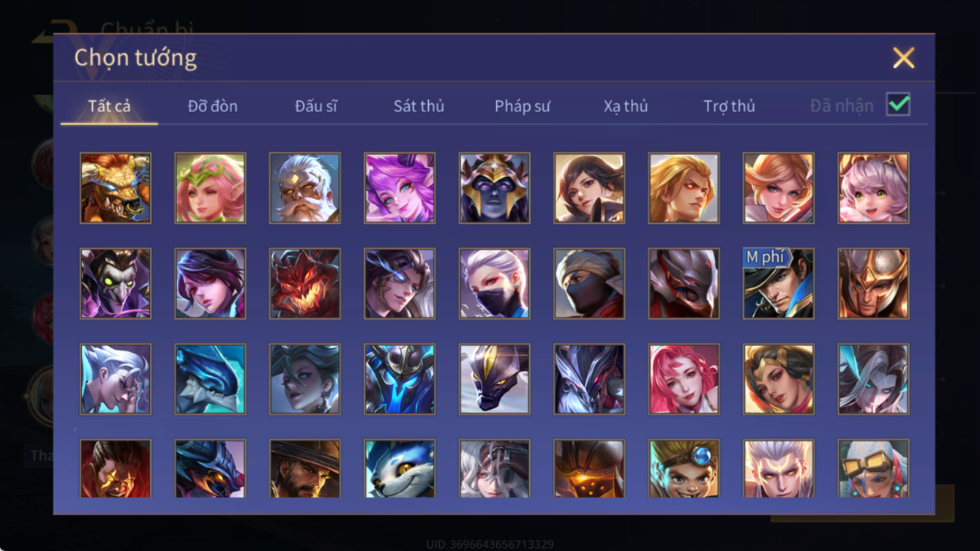Pick the white-bearded old man hero

(304, 188)
